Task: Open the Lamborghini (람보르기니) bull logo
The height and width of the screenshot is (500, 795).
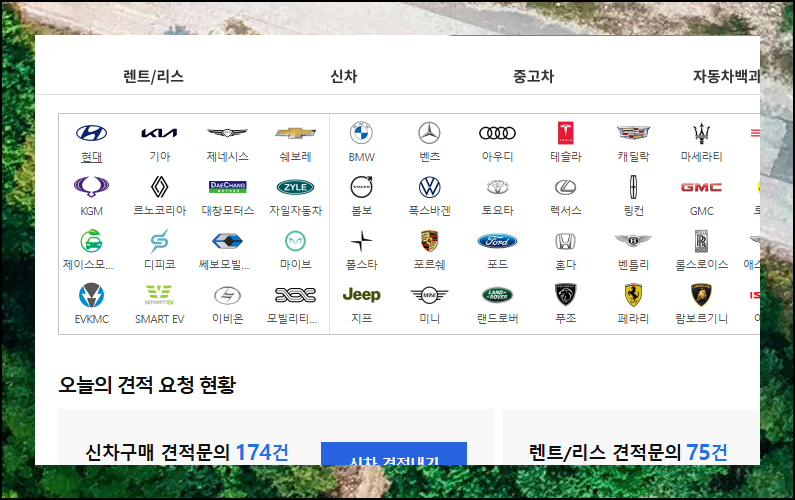Action: point(701,295)
